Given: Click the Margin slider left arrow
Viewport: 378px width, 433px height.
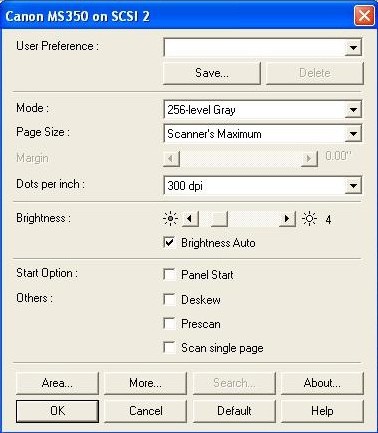Looking at the screenshot, I should click(171, 158).
